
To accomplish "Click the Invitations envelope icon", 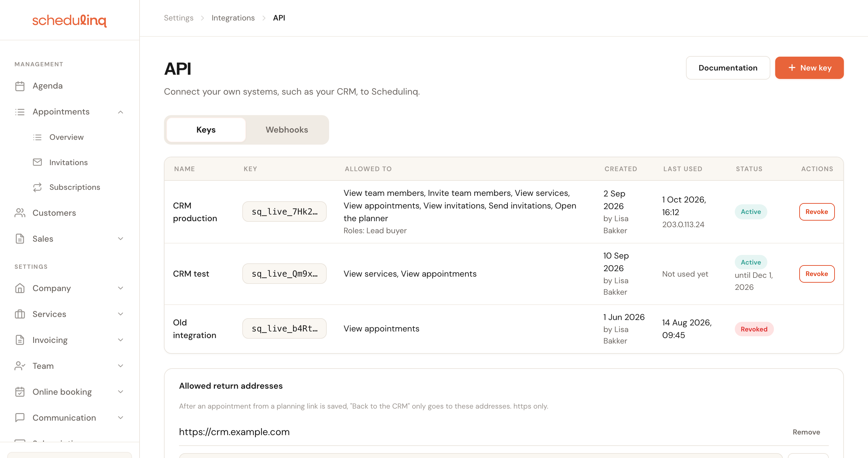I will pyautogui.click(x=37, y=162).
